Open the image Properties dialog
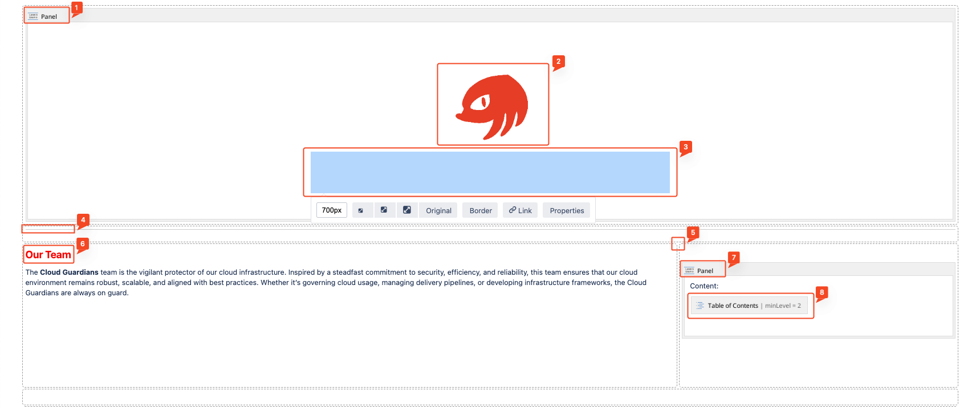The height and width of the screenshot is (407, 980). 567,210
